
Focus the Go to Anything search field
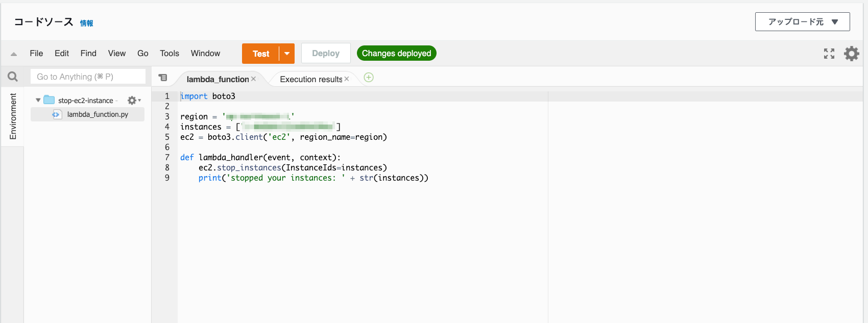tap(88, 77)
